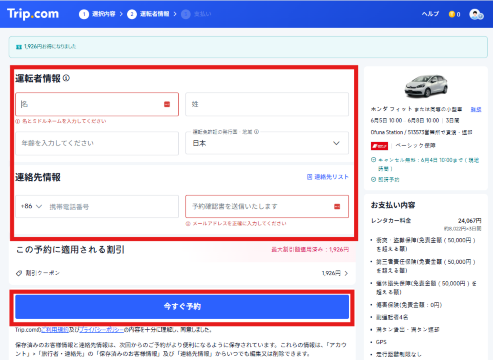Viewport: 493px width, 360px height.
Task: Open the 日本 issuing country dropdown
Action: pos(267,143)
